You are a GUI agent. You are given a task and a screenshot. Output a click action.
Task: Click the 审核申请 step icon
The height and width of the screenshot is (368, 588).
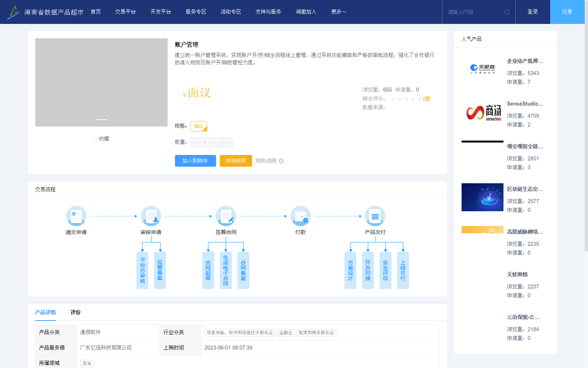click(151, 216)
